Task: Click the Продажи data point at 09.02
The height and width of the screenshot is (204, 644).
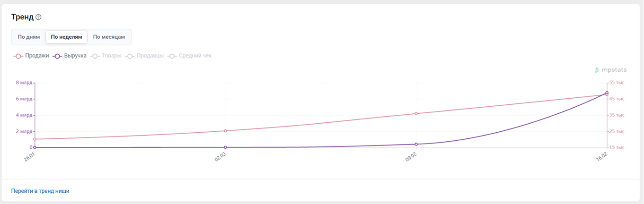Action: pos(416,114)
